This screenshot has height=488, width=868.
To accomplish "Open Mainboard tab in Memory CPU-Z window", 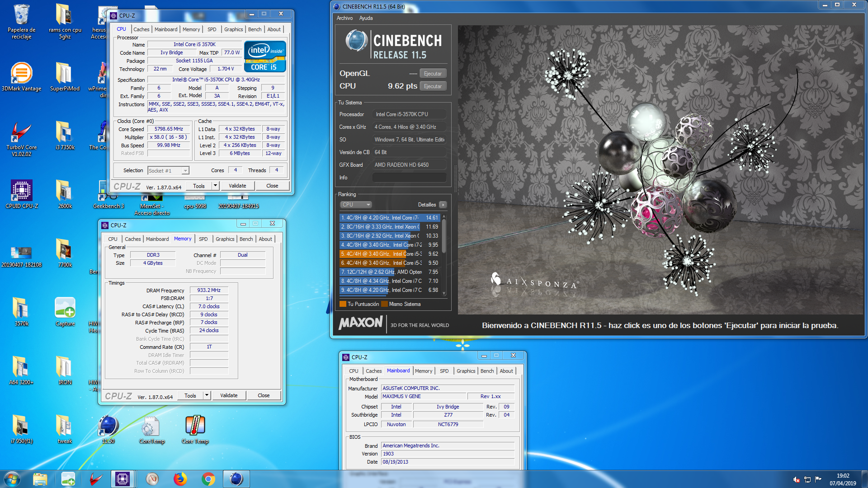I will click(157, 239).
